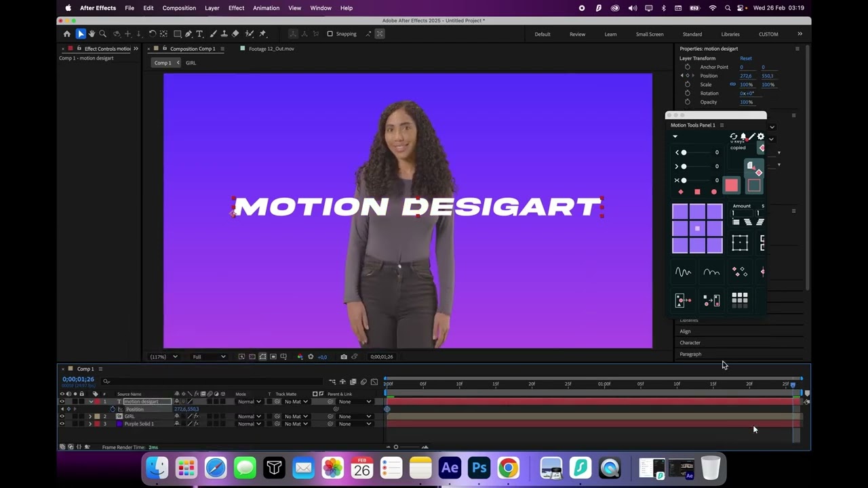Open Parent None dropdown for motion desigart
Image resolution: width=868 pixels, height=488 pixels.
(355, 401)
